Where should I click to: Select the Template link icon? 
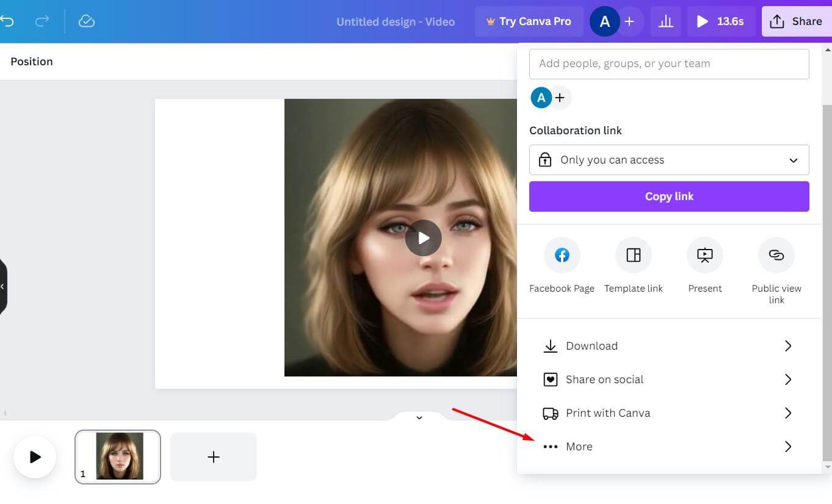click(x=633, y=255)
